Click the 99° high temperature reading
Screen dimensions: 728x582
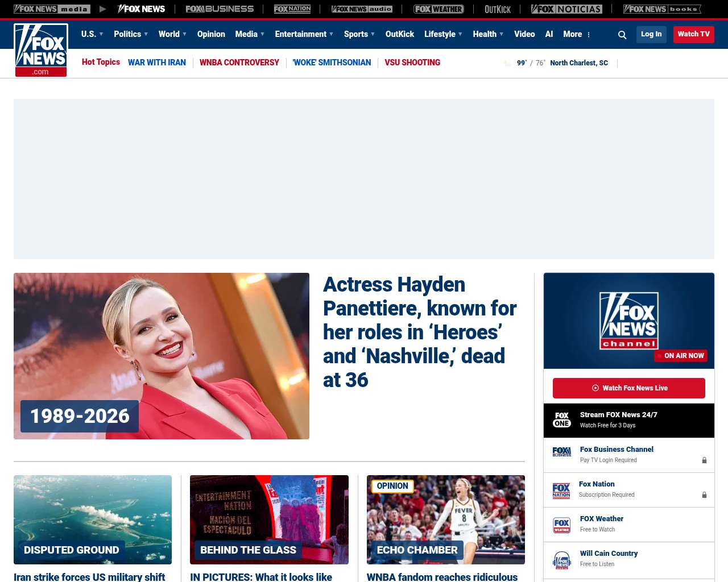[522, 63]
